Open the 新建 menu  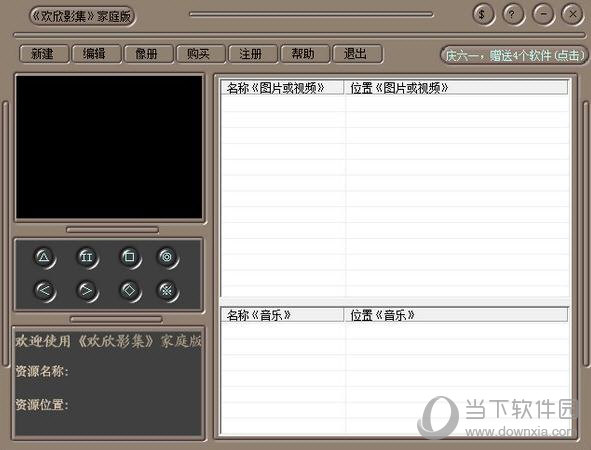tap(44, 54)
